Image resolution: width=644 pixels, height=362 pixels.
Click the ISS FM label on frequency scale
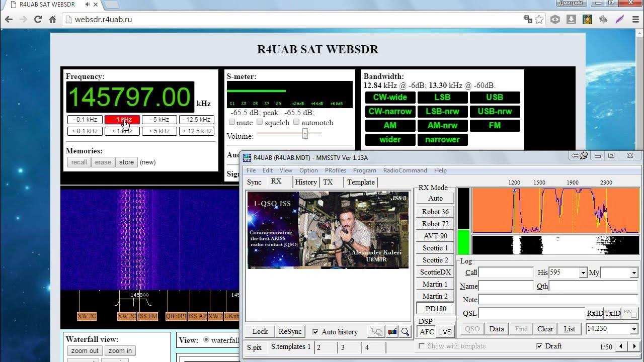coord(147,316)
